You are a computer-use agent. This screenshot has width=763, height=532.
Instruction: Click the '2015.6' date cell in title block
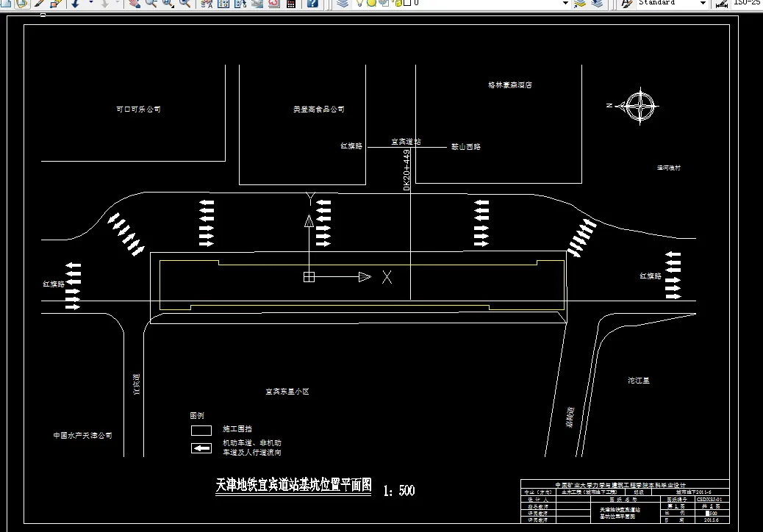point(712,520)
